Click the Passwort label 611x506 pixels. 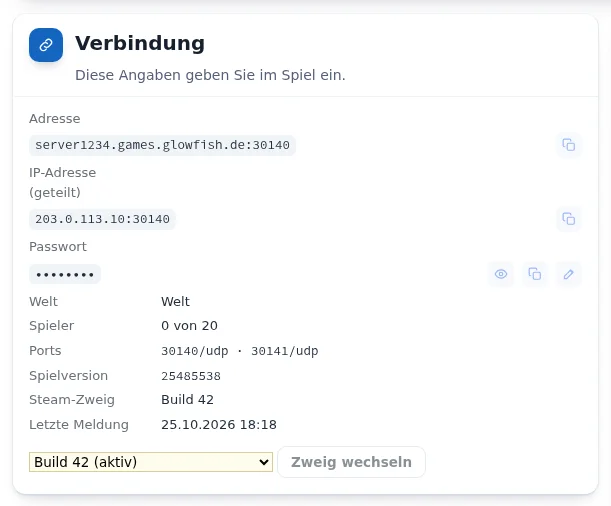coord(58,247)
